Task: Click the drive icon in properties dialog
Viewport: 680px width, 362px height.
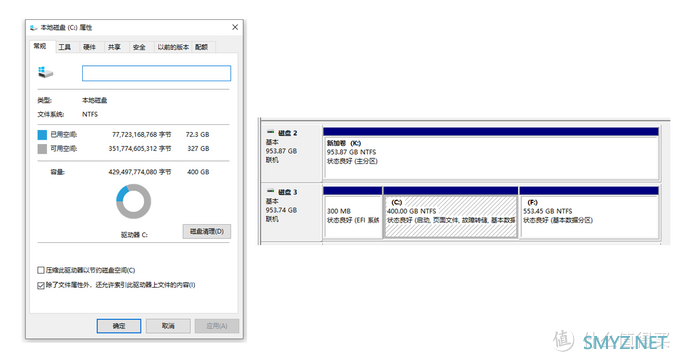Action: (x=45, y=72)
